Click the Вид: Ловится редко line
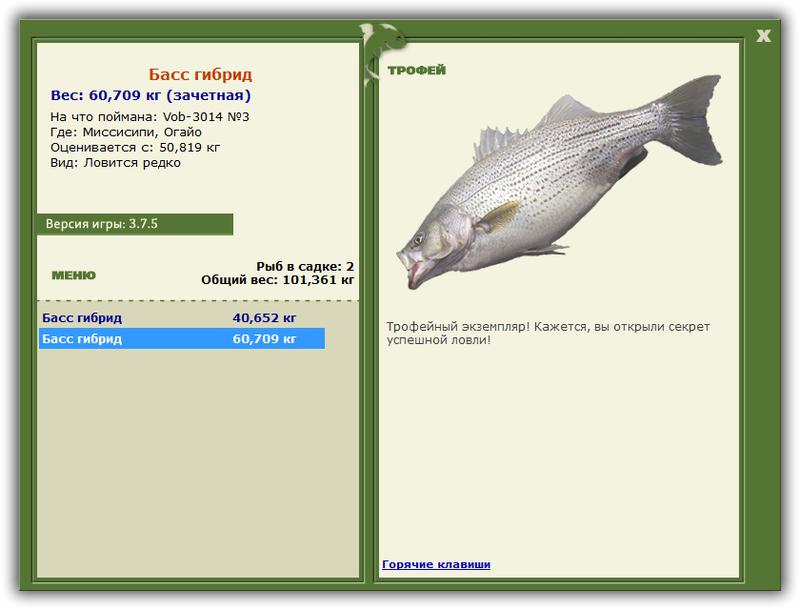 [x=115, y=163]
